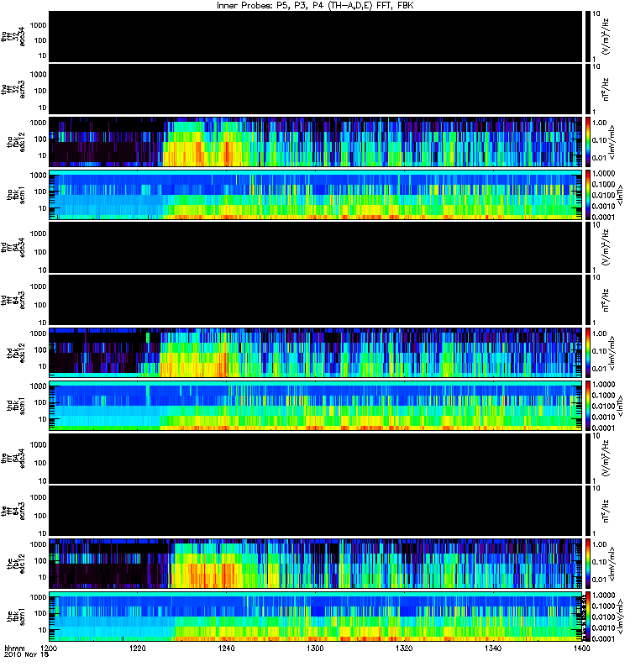Click the tha fbk edc12 spectrogram panel
The height and width of the screenshot is (672, 630).
point(316,142)
